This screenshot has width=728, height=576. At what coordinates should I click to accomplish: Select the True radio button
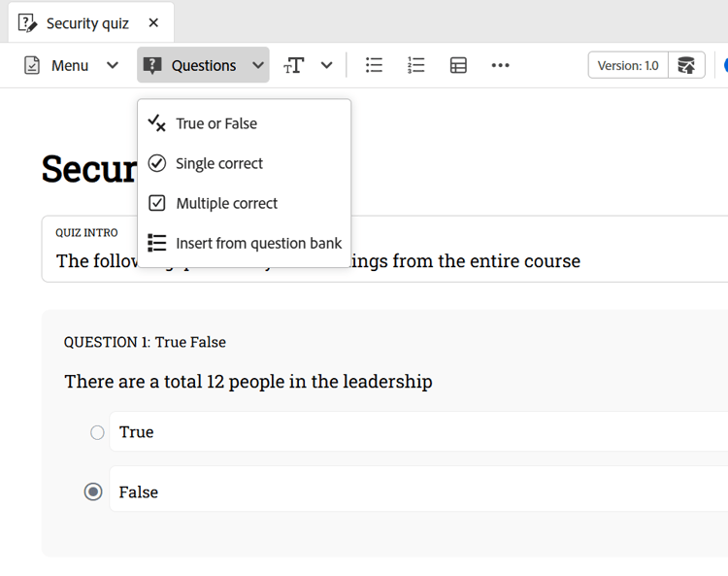coord(97,432)
